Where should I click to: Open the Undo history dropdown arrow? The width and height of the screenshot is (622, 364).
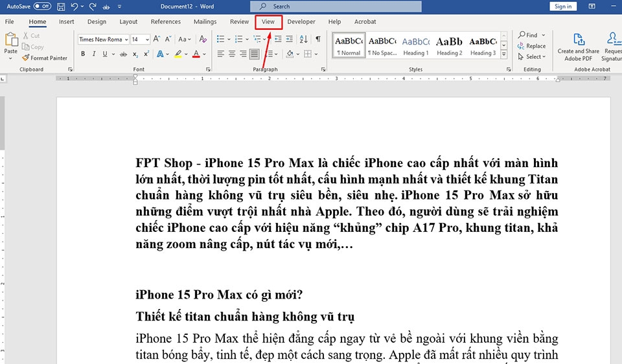coord(82,6)
